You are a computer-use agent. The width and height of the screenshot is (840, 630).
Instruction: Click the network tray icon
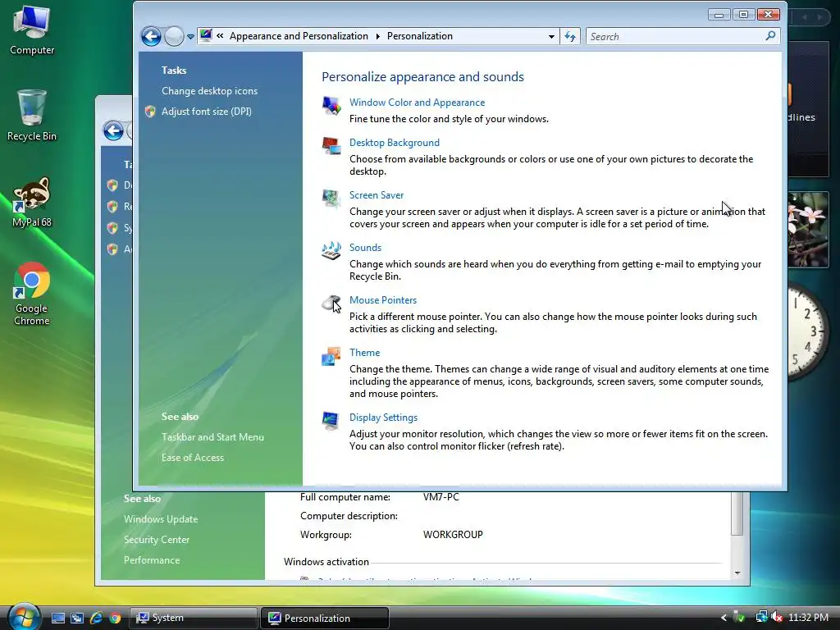761,617
